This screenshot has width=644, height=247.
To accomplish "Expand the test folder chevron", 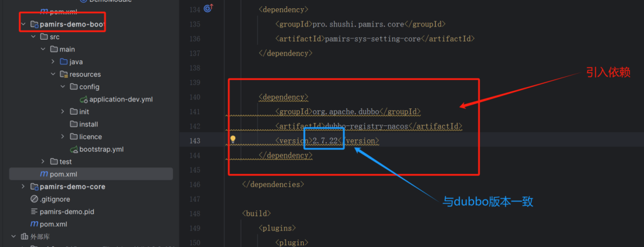I will 43,161.
